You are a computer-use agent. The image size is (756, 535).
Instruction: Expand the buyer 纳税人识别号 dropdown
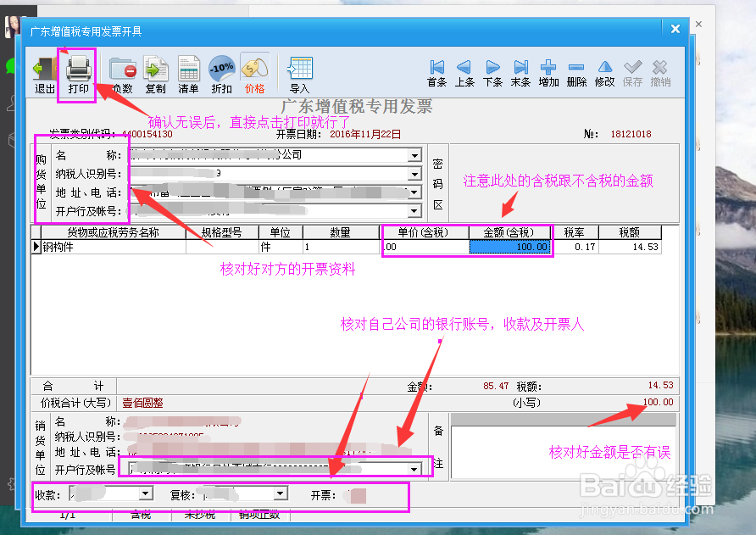click(414, 174)
